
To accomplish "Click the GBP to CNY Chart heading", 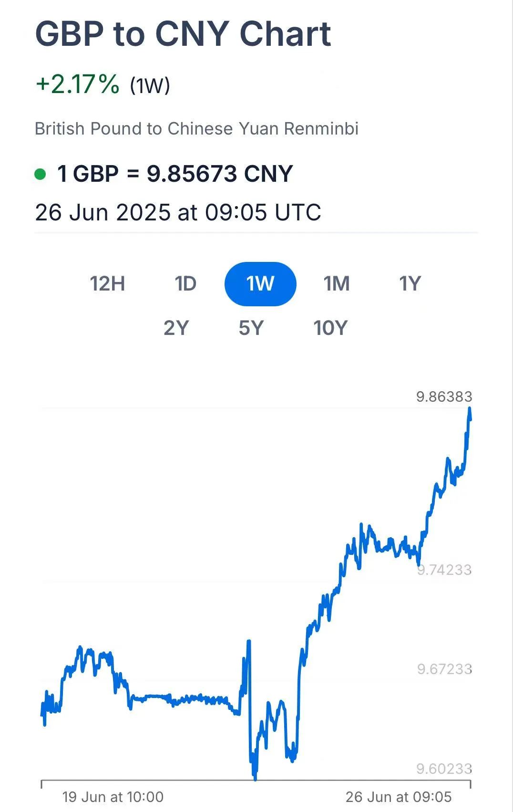I will click(183, 34).
